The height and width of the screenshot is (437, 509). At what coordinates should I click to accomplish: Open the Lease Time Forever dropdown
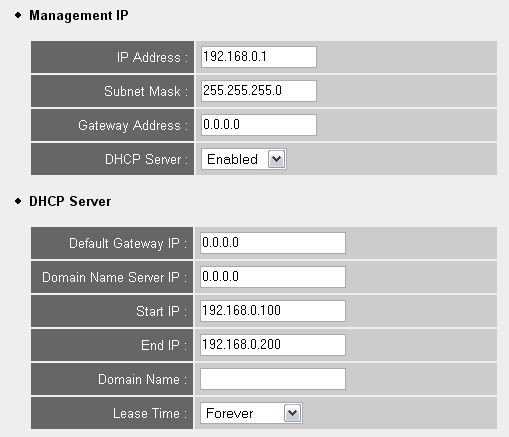tap(251, 413)
